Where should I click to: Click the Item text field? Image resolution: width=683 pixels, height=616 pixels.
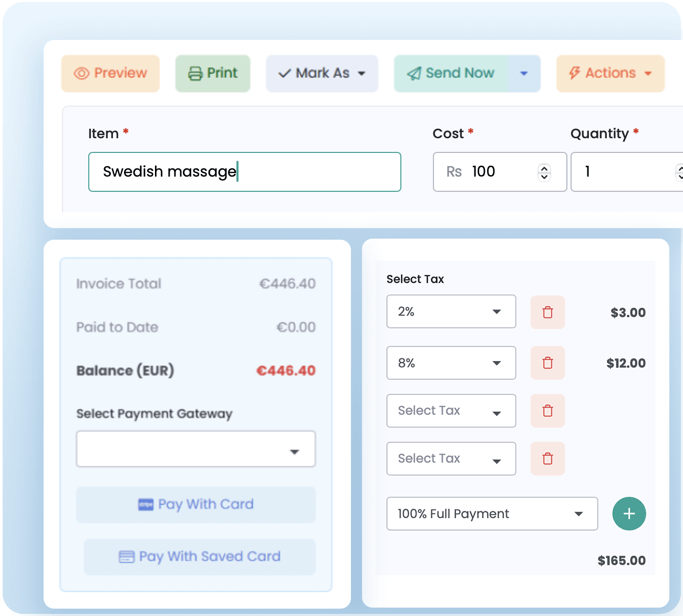244,172
